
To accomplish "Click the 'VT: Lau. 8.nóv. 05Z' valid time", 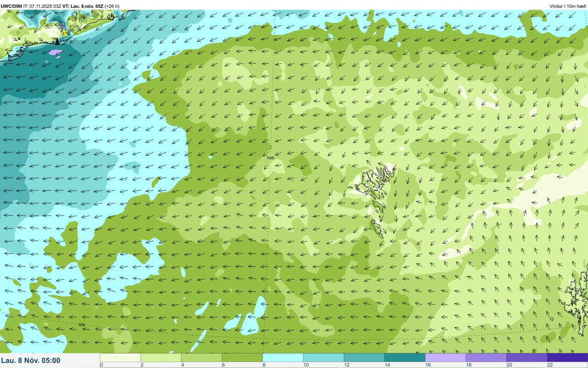I will (83, 6).
